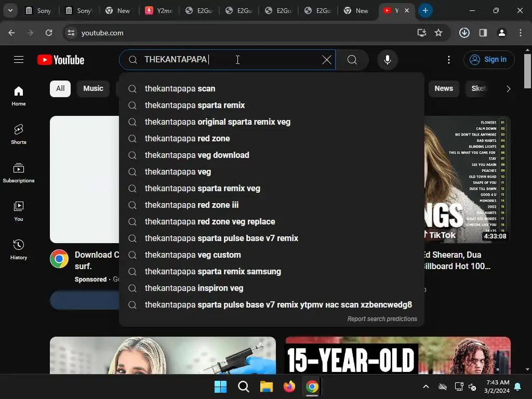Open Chrome three-dot menu
This screenshot has height=399, width=532.
(520, 33)
